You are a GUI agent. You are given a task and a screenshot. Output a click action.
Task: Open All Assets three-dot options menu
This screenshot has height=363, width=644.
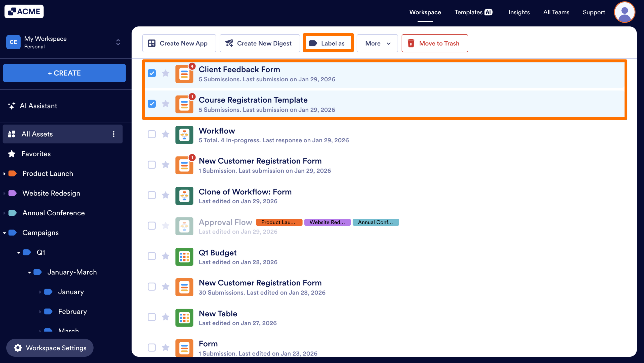114,134
